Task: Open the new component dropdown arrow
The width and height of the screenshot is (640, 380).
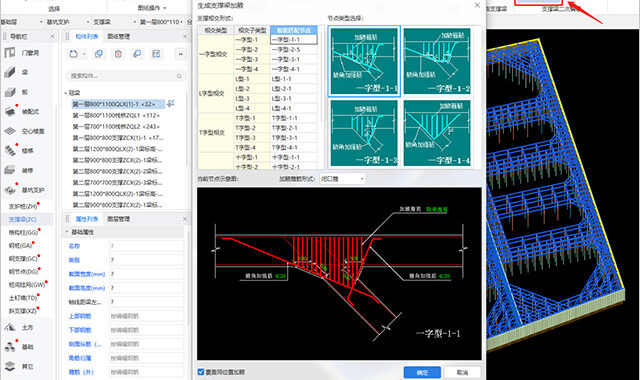Action: coord(84,54)
